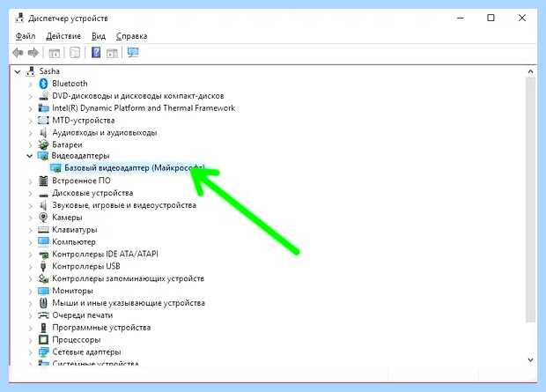Click the Дисковые устройства drive icon
Viewport: 546px width, 392px height.
(43, 194)
